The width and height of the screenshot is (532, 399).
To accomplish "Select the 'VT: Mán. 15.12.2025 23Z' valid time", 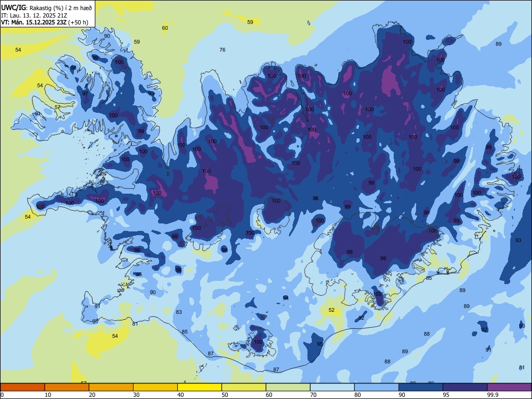I will click(34, 22).
